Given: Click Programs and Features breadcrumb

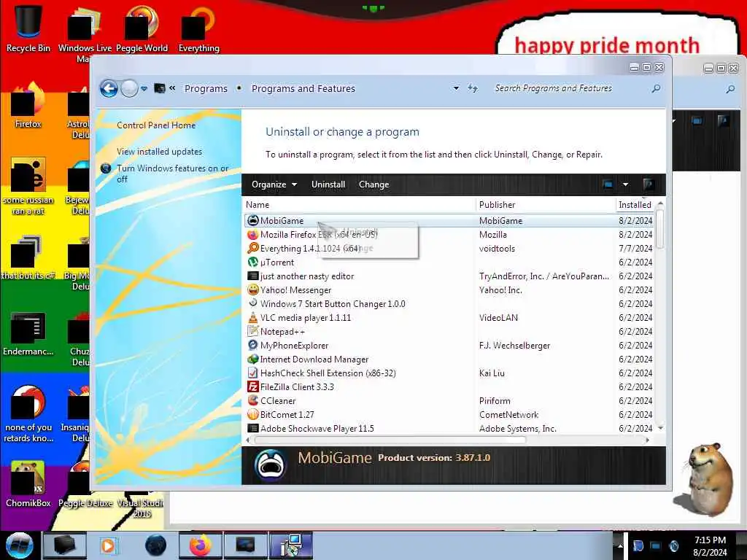Looking at the screenshot, I should (303, 88).
